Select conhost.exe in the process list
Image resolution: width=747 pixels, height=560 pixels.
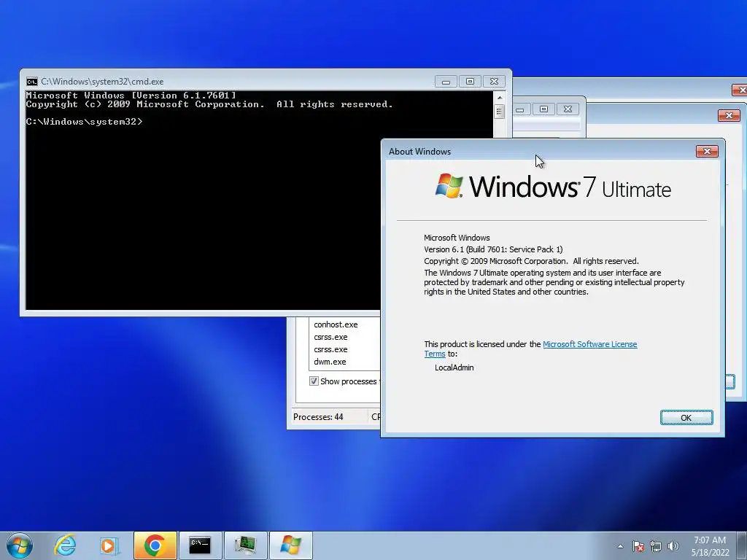pos(336,324)
